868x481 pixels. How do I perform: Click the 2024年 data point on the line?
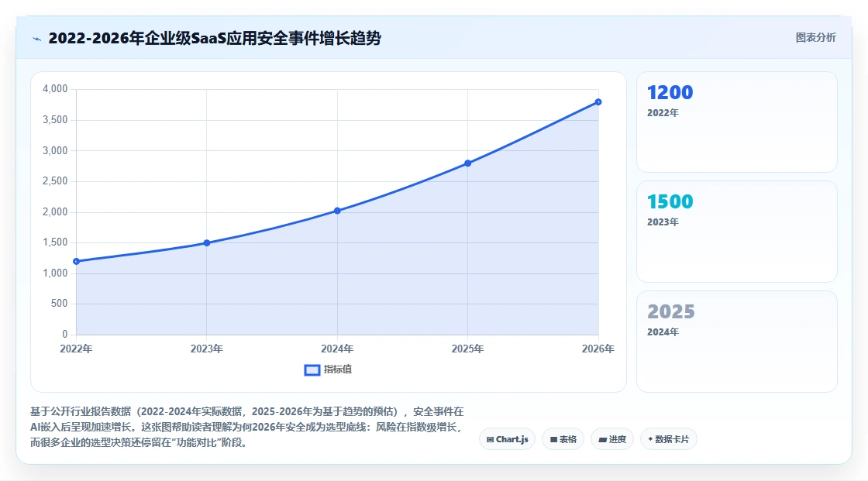point(337,211)
